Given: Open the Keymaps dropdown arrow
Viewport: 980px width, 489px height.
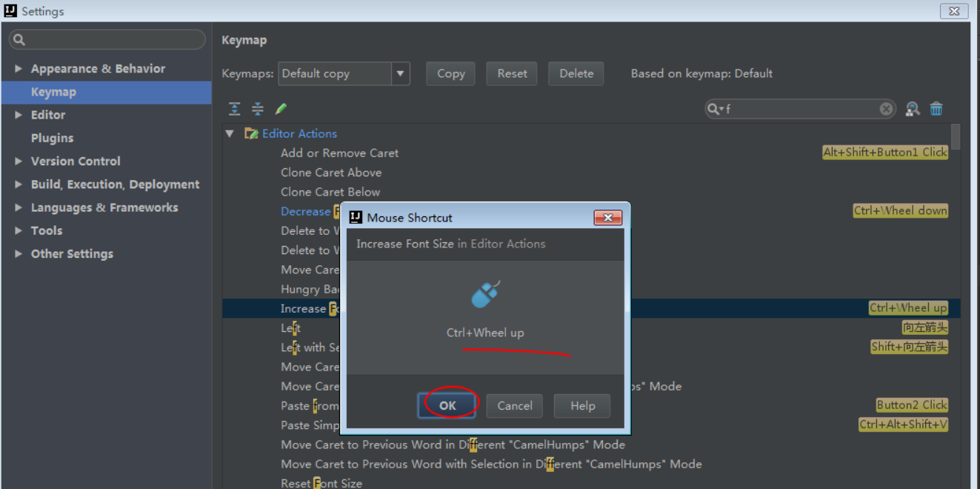Looking at the screenshot, I should click(401, 73).
